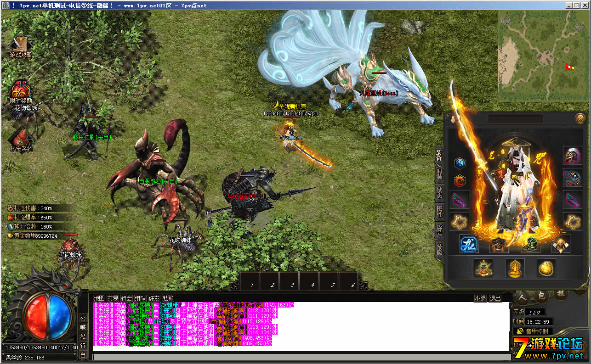This screenshot has height=364, width=591.
Task: Click the helmet equipment slot
Action: (x=572, y=156)
